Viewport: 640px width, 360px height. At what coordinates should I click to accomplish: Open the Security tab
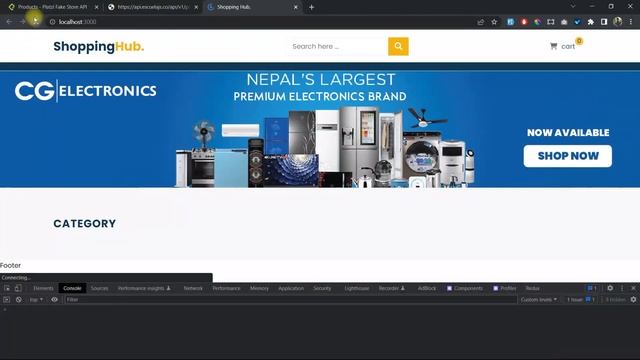click(x=322, y=288)
